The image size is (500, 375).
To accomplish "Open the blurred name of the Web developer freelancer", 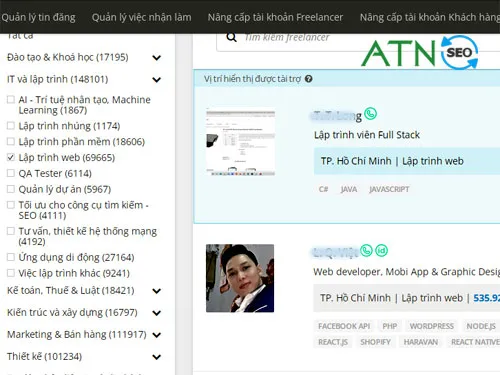I will coord(335,252).
